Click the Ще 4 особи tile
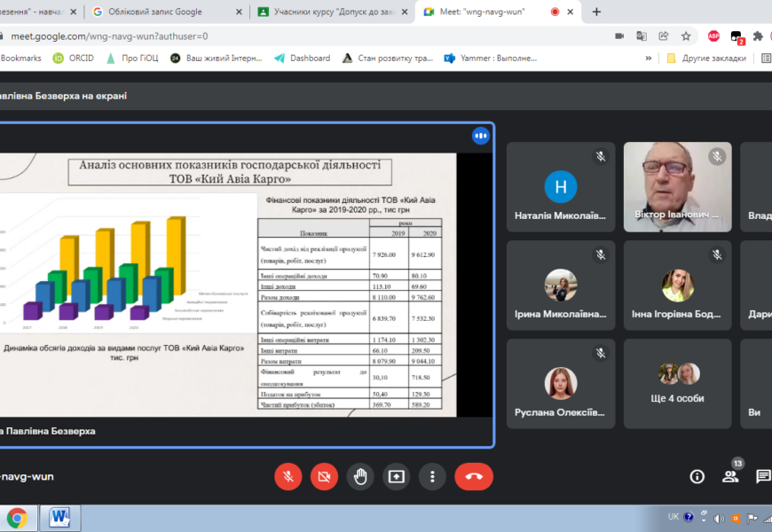Screen dimensions: 772x532 tap(677, 383)
